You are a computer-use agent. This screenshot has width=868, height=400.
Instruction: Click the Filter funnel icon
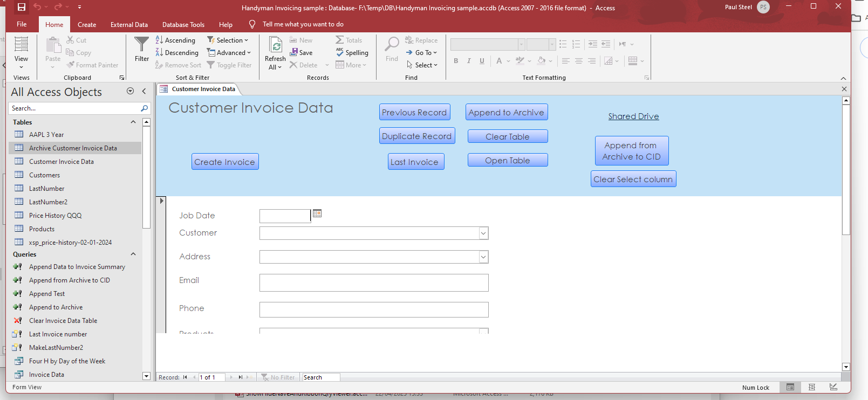click(x=142, y=45)
